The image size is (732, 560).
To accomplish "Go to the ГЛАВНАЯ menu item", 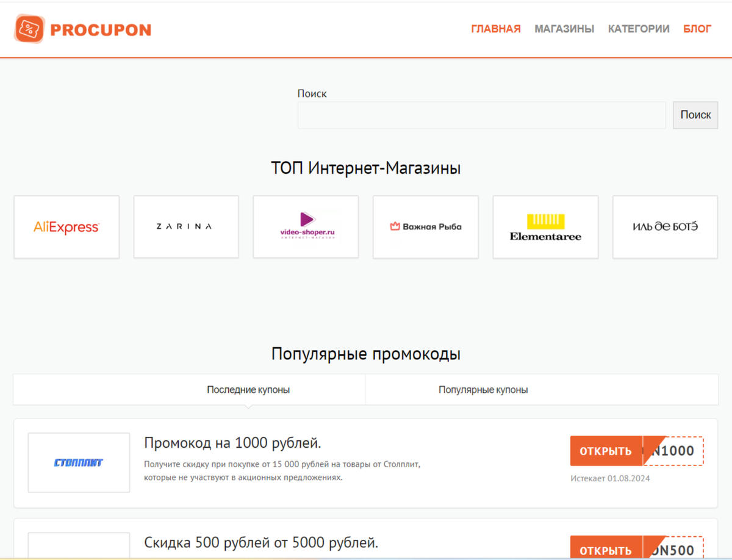I will coord(496,29).
